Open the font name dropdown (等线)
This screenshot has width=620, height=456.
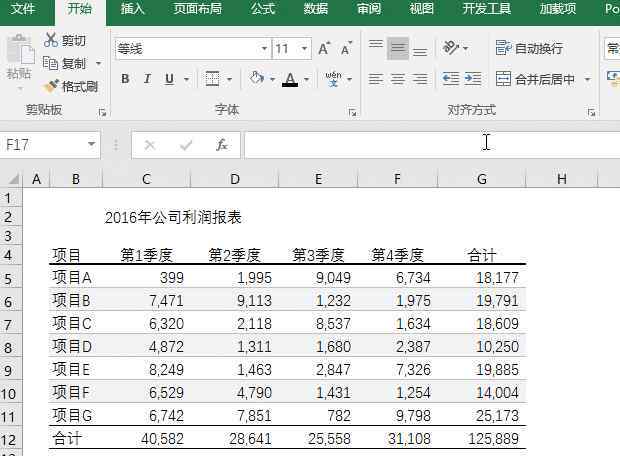tap(264, 49)
